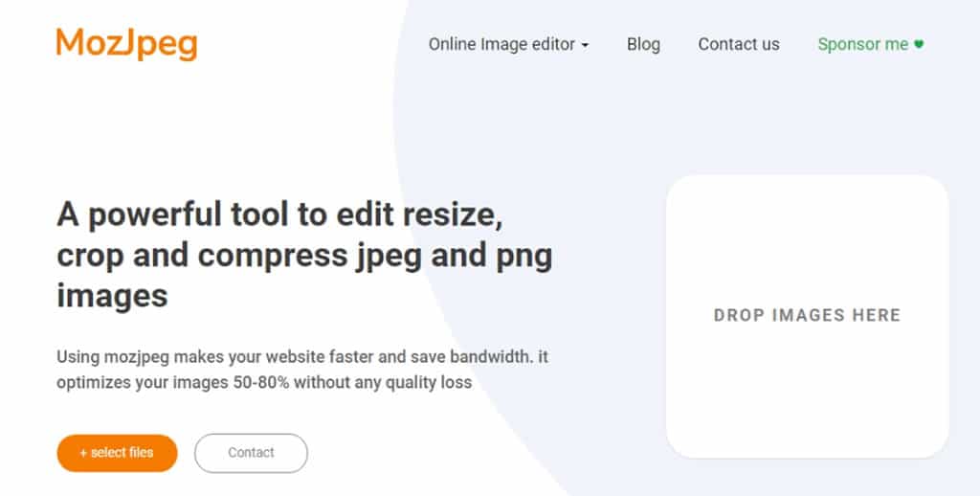Click the empty white space above DROP IMAGES HERE
This screenshot has height=496, width=980.
pyautogui.click(x=807, y=239)
